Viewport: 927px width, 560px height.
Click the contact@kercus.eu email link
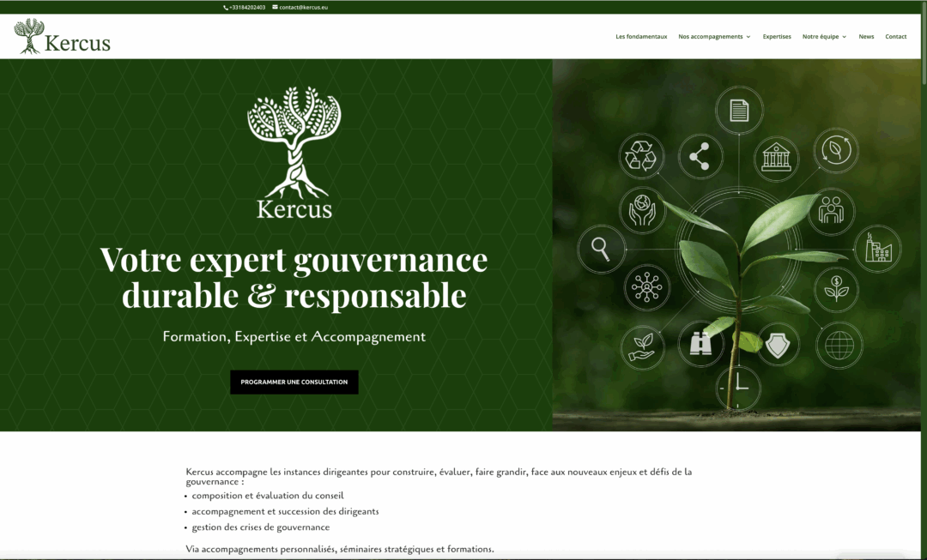coord(303,7)
